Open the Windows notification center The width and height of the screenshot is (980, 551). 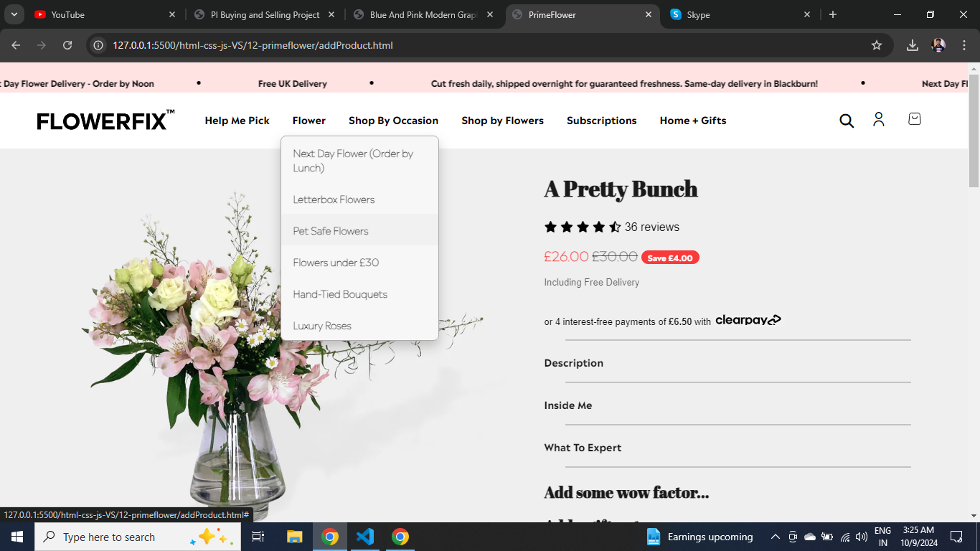[x=956, y=537]
